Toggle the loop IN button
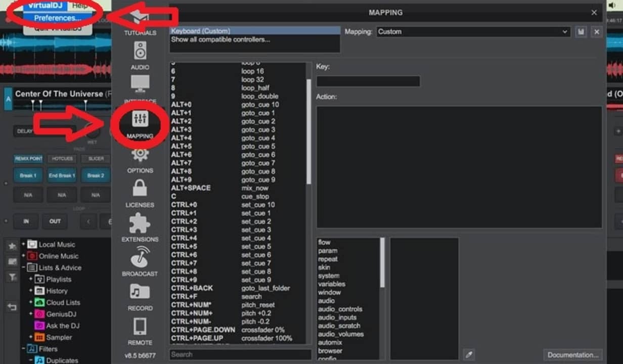Image resolution: width=623 pixels, height=364 pixels. 25,221
